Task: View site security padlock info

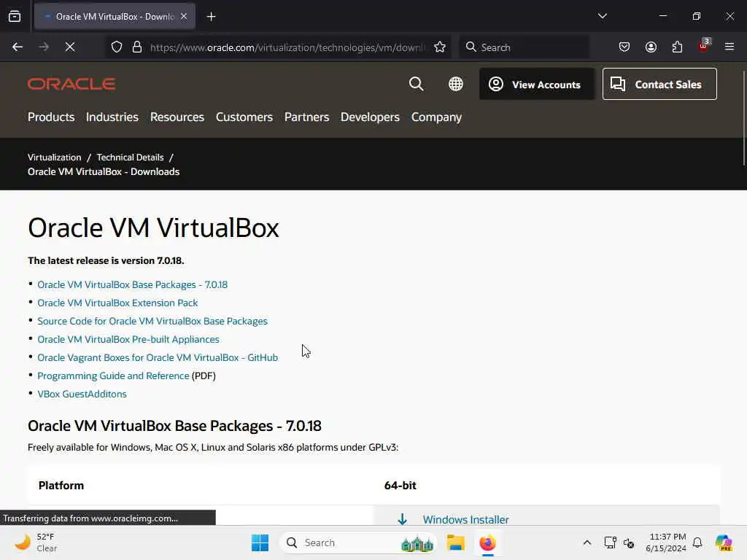Action: point(137,47)
